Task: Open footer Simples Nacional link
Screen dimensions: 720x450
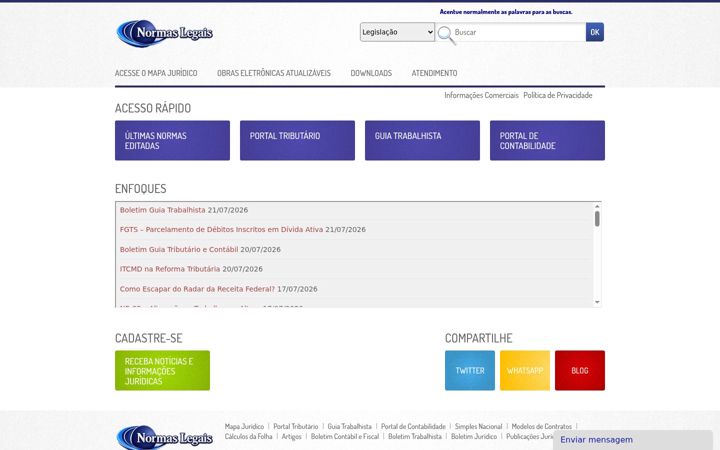Action: pyautogui.click(x=478, y=427)
